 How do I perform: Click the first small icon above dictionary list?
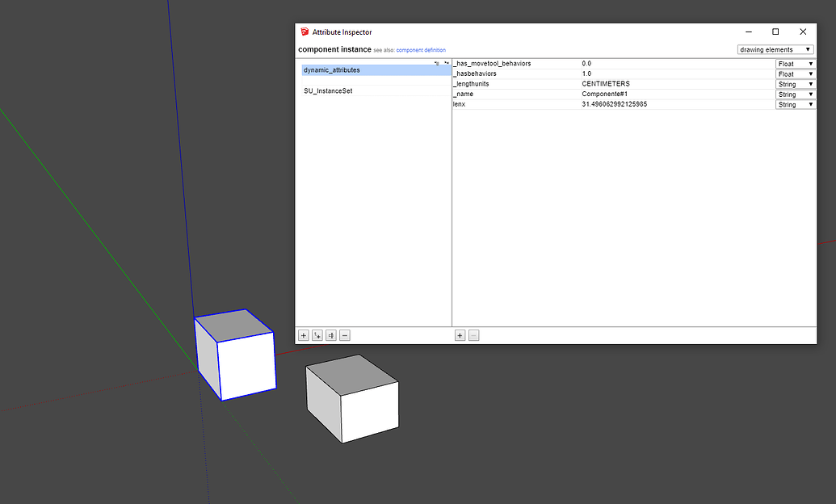(436, 62)
